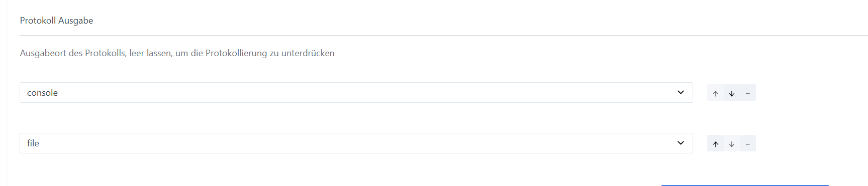Open the file output dropdown
Image resolution: width=868 pixels, height=186 pixels.
356,143
